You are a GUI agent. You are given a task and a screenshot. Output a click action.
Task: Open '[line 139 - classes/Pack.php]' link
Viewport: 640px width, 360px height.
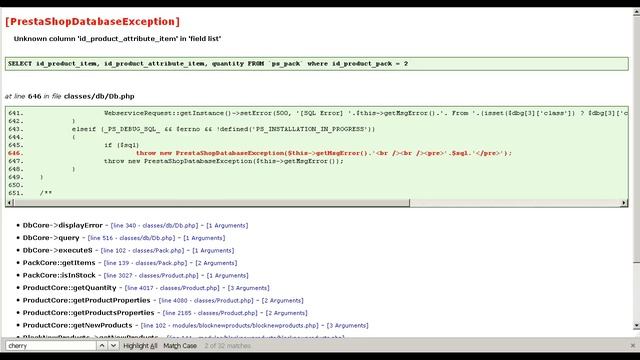click(x=145, y=263)
